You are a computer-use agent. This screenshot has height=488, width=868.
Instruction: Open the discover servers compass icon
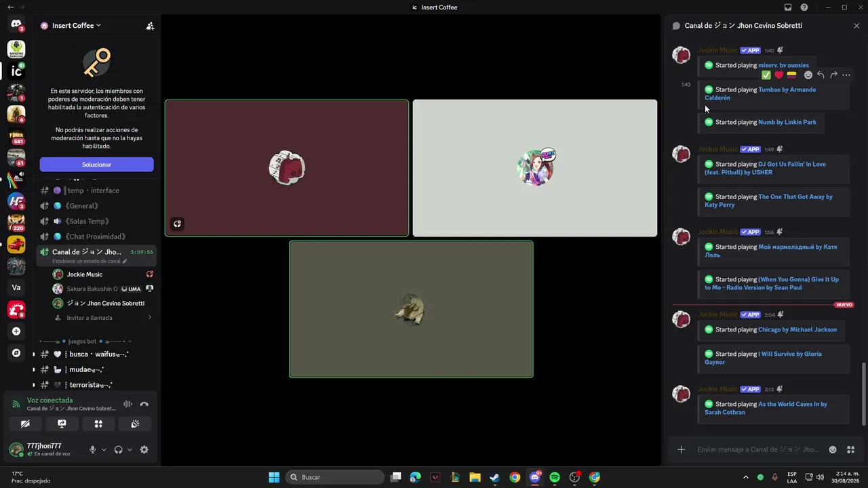point(16,353)
